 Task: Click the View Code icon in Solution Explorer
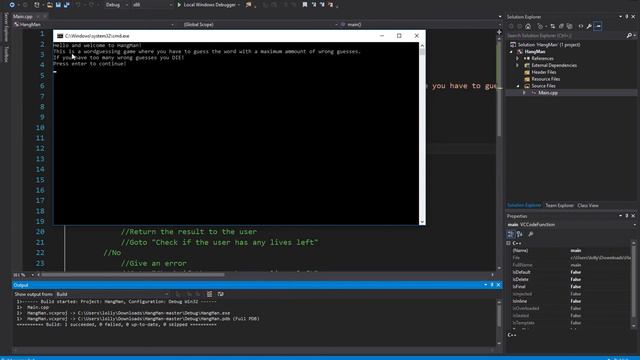(x=581, y=26)
